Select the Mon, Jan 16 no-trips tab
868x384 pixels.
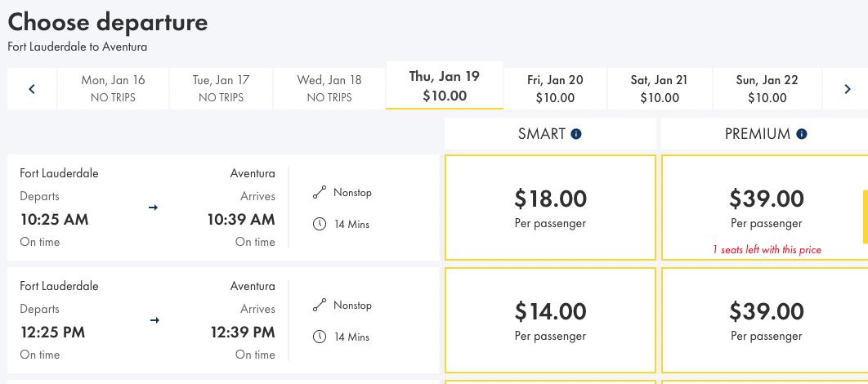click(113, 88)
